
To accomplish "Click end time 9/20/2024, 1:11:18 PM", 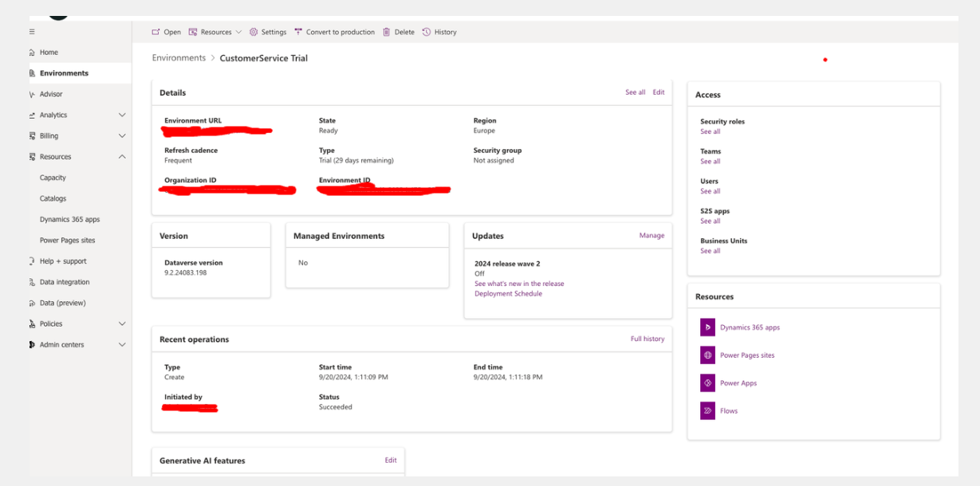I will (508, 377).
